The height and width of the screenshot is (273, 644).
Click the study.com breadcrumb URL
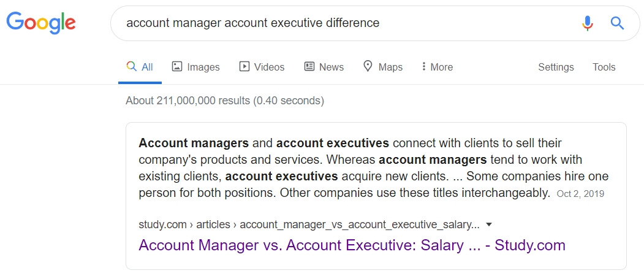(x=309, y=225)
